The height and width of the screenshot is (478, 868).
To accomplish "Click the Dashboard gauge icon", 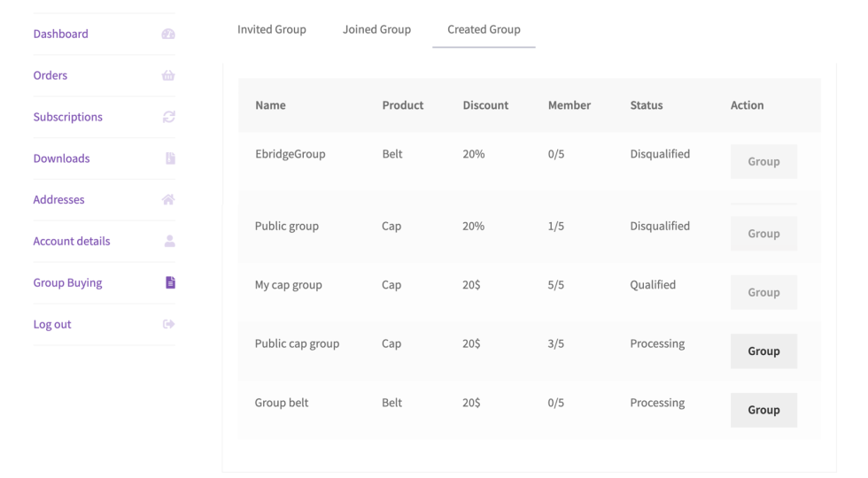I will [168, 34].
